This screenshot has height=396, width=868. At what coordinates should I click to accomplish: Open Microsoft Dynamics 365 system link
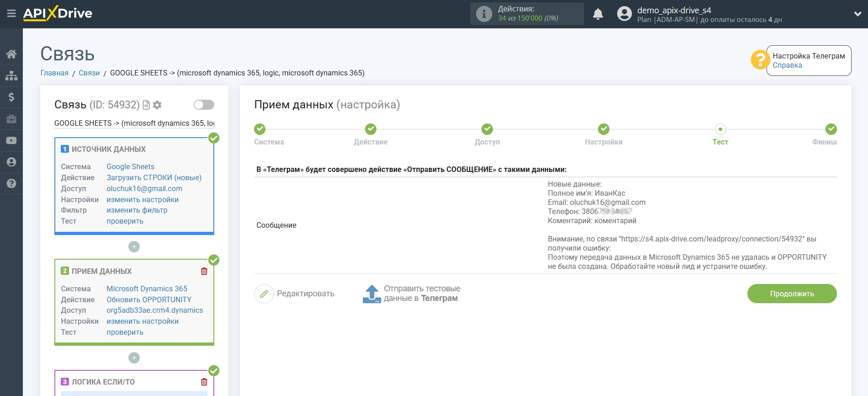pyautogui.click(x=147, y=289)
